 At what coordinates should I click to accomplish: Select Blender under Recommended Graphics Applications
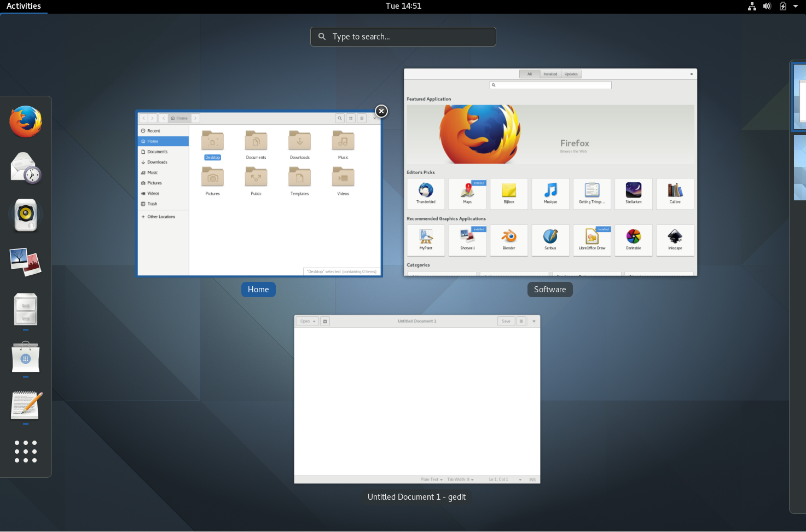coord(508,240)
